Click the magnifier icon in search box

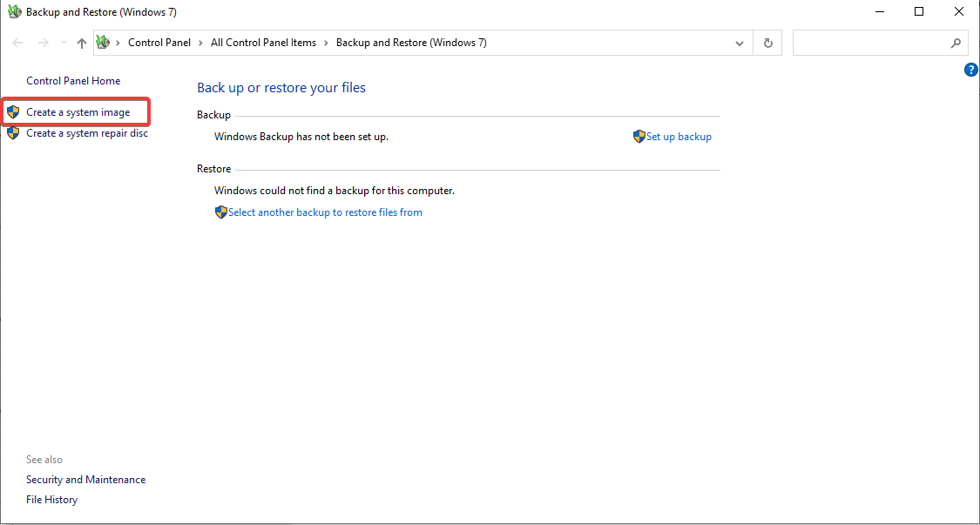[956, 43]
